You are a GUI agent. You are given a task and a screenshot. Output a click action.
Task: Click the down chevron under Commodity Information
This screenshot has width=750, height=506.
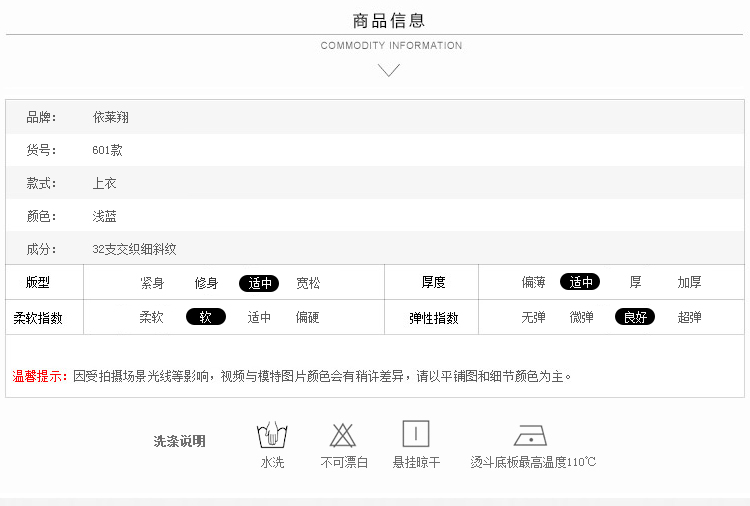click(x=388, y=70)
